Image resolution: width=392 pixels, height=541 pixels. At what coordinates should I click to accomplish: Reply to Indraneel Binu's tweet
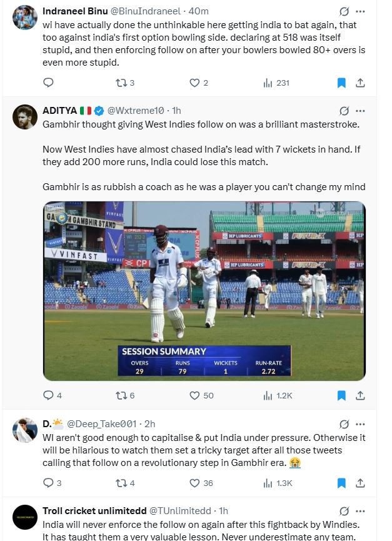point(49,83)
